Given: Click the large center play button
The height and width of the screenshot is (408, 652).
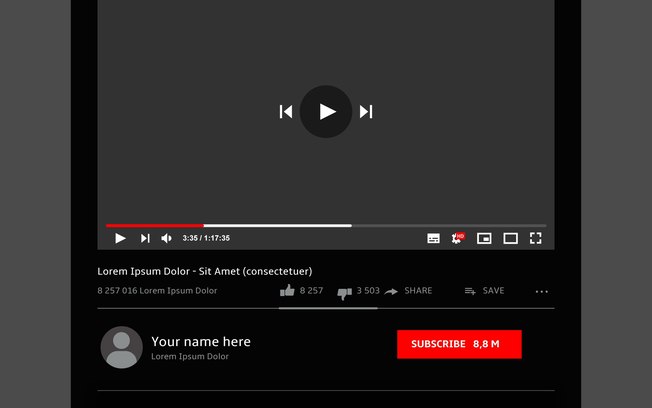Looking at the screenshot, I should tap(326, 111).
